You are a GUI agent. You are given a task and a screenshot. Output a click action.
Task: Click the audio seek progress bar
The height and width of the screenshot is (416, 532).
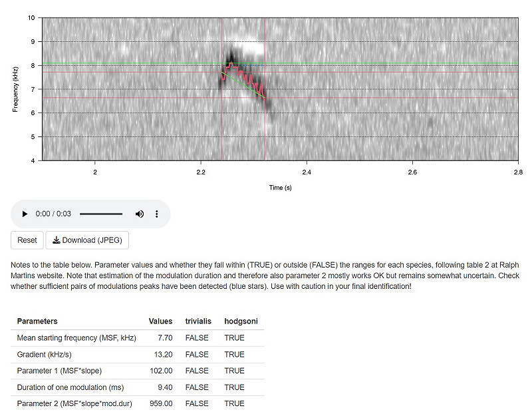(100, 214)
